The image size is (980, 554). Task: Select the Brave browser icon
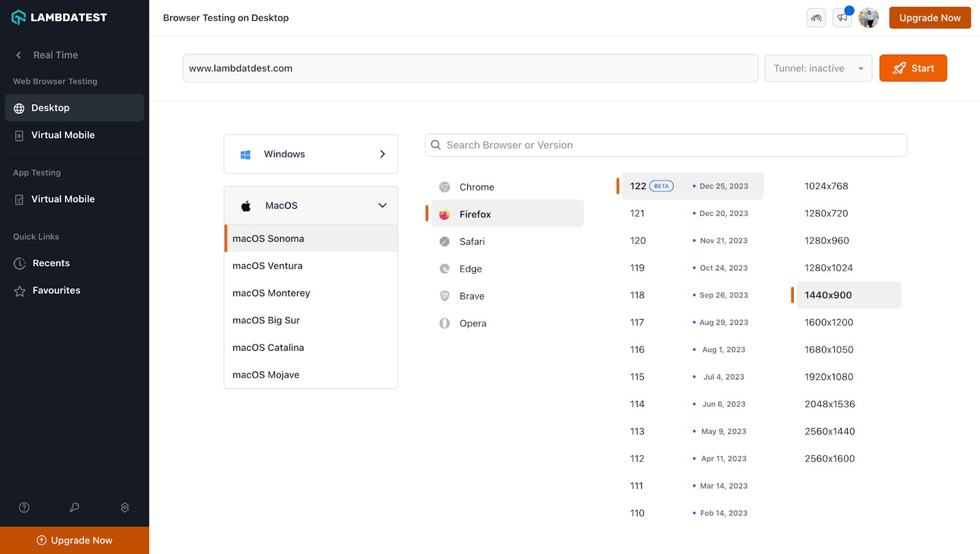coord(445,296)
